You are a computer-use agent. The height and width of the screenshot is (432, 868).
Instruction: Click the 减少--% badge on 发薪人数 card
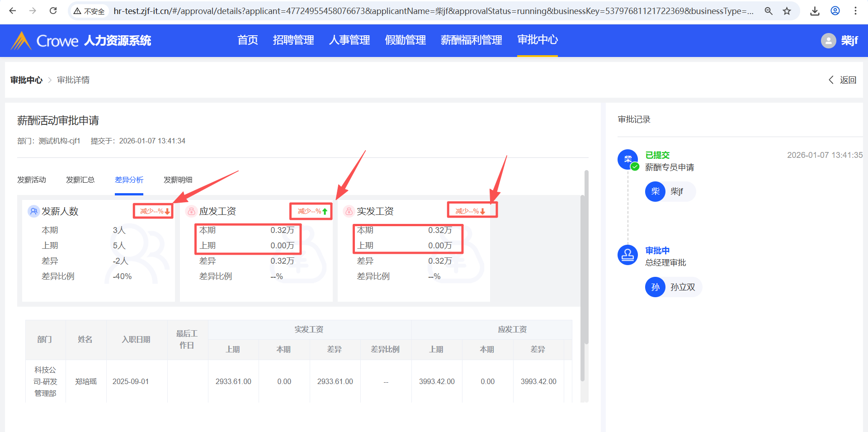click(x=155, y=211)
